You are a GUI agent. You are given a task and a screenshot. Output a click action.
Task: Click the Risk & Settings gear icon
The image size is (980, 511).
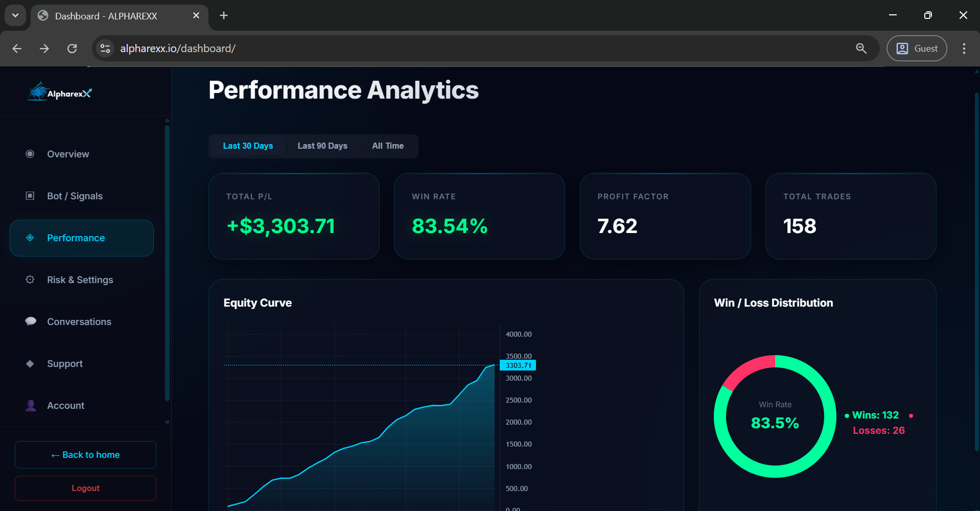pyautogui.click(x=30, y=280)
